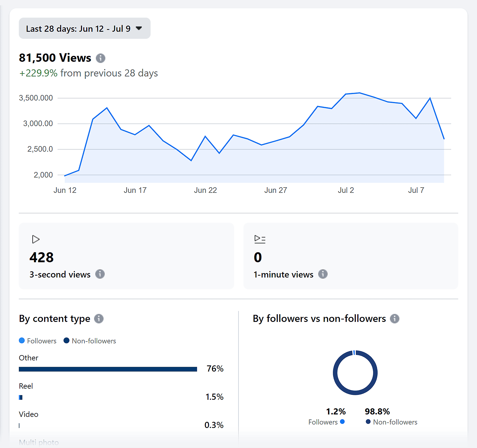Screen dimensions: 477x448
Task: Expand the Multi photo content row
Action: 39,442
